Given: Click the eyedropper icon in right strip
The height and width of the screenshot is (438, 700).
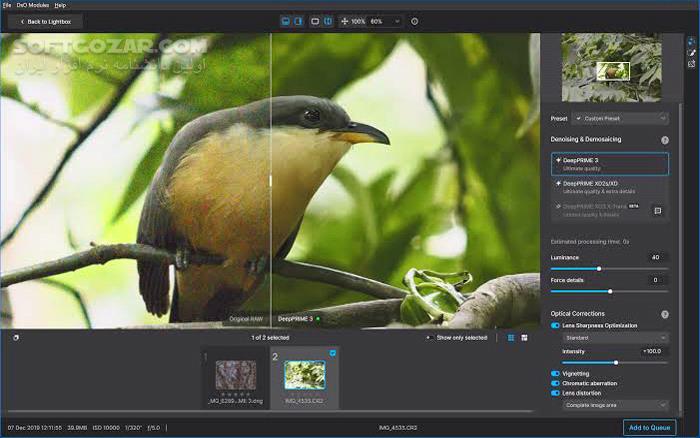Looking at the screenshot, I should coord(692,53).
